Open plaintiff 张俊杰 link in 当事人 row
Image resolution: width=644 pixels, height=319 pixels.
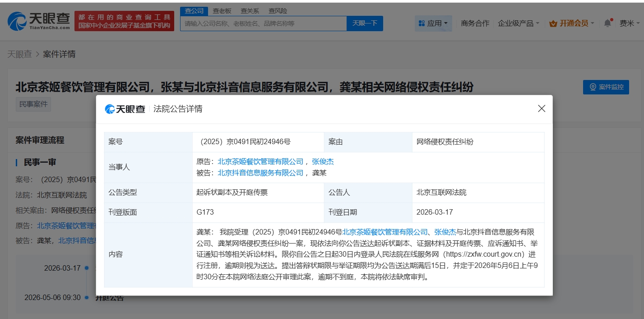click(323, 162)
